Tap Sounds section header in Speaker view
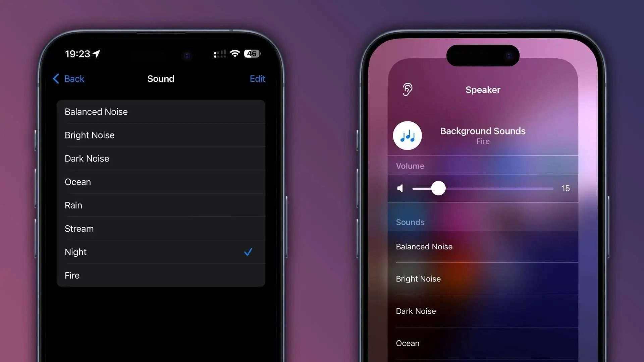This screenshot has height=362, width=644. click(410, 222)
